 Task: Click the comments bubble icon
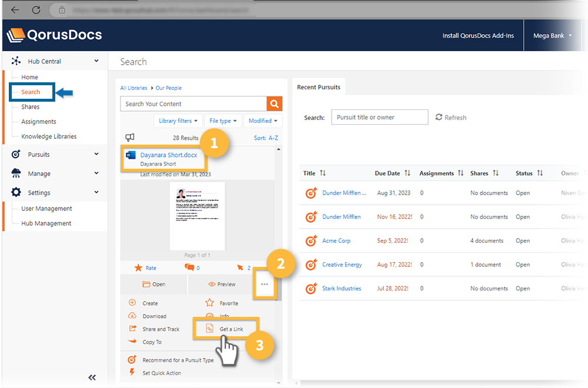(189, 267)
